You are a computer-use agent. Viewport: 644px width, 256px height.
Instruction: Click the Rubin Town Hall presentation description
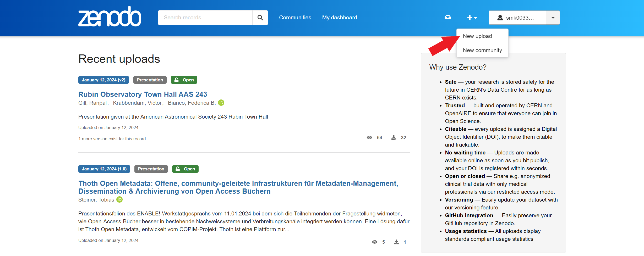pyautogui.click(x=173, y=117)
